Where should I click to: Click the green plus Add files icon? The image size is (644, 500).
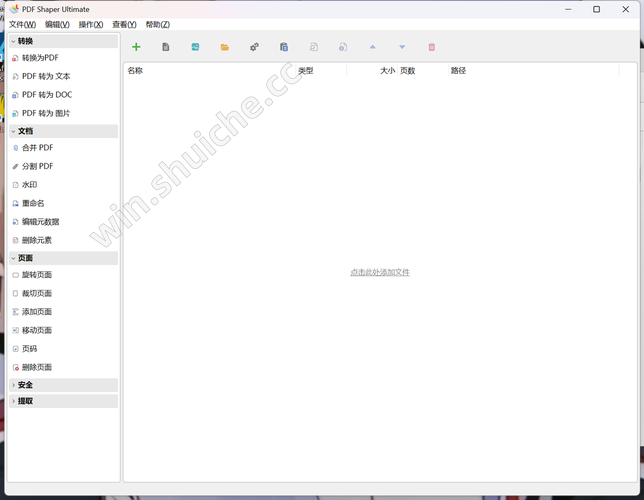pos(136,47)
